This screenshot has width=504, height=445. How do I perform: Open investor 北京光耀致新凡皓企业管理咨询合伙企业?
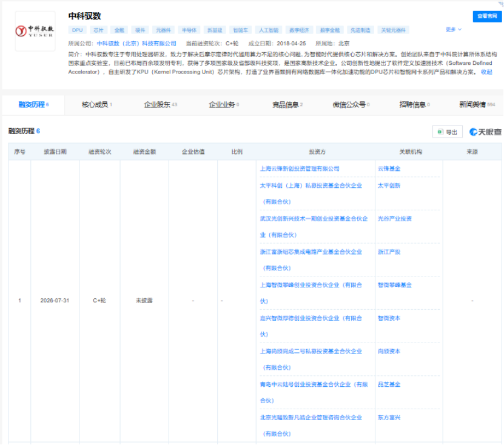(311, 426)
